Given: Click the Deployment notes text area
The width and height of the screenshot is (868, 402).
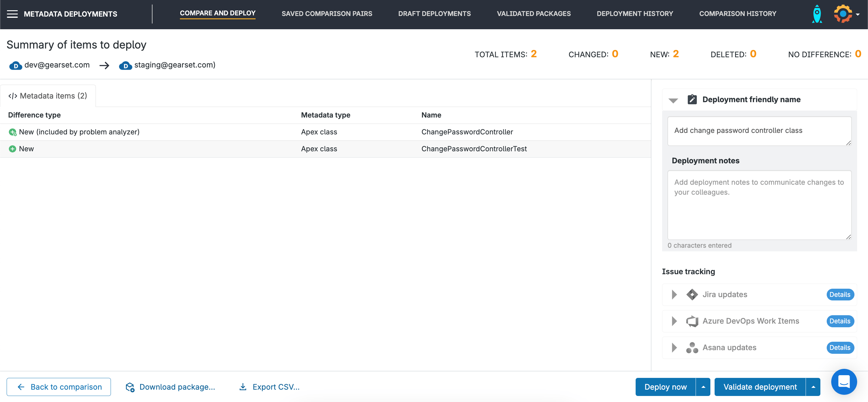Looking at the screenshot, I should (759, 205).
